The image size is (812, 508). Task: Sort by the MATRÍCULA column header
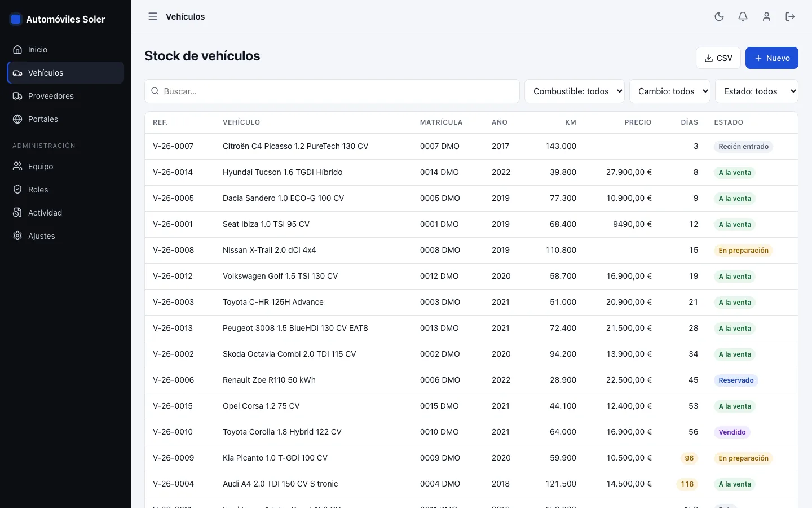(441, 122)
